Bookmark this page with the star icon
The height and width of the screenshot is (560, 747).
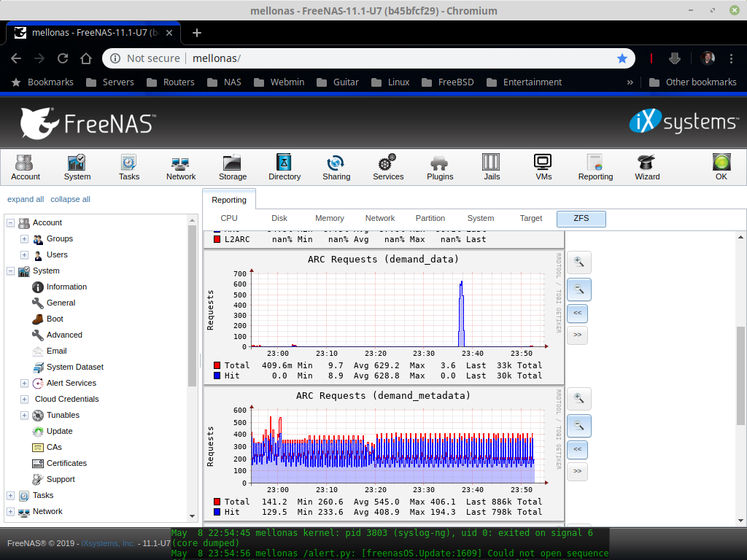pos(622,58)
